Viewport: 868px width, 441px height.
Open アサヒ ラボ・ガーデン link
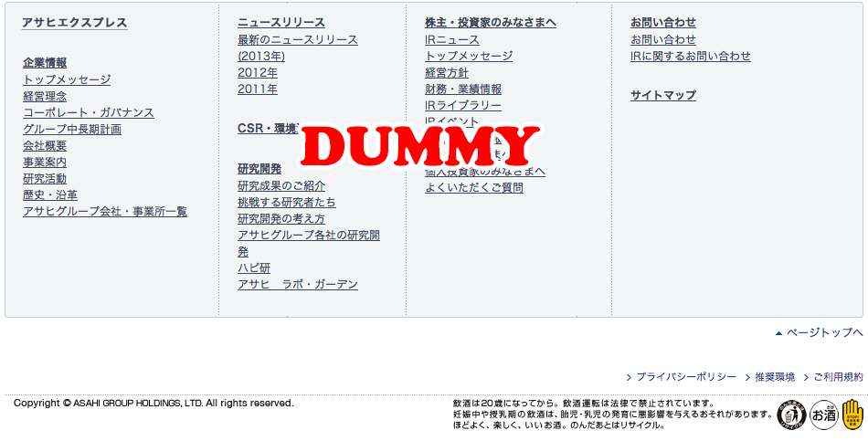tap(298, 285)
